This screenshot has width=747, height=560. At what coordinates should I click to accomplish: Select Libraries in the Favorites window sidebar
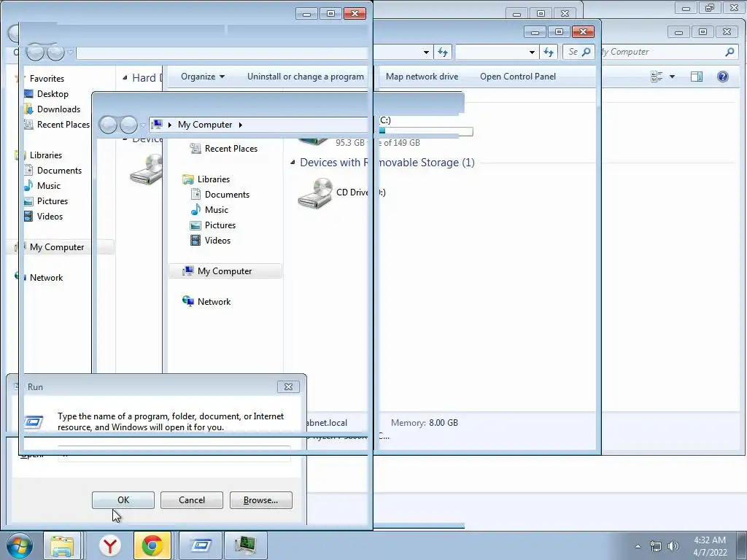[46, 155]
